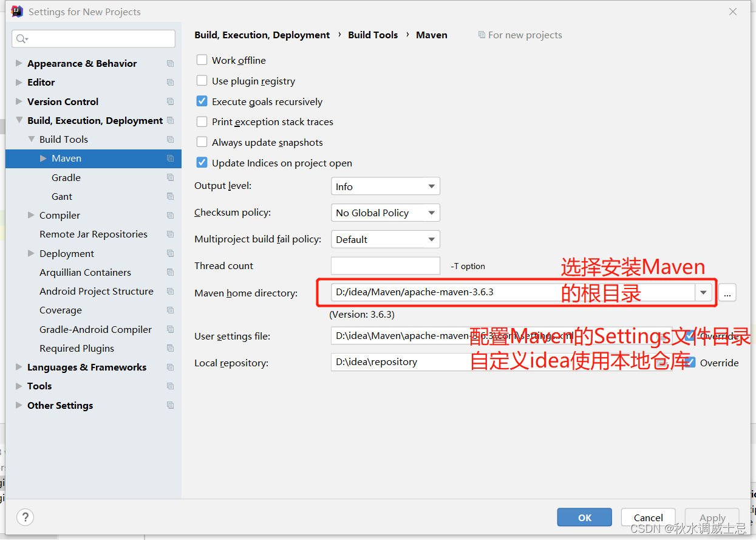Click project-level icon beside Version Control

[x=170, y=101]
